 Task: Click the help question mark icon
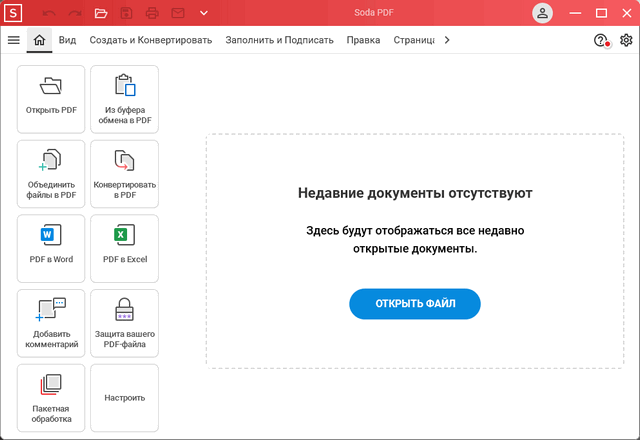(601, 40)
